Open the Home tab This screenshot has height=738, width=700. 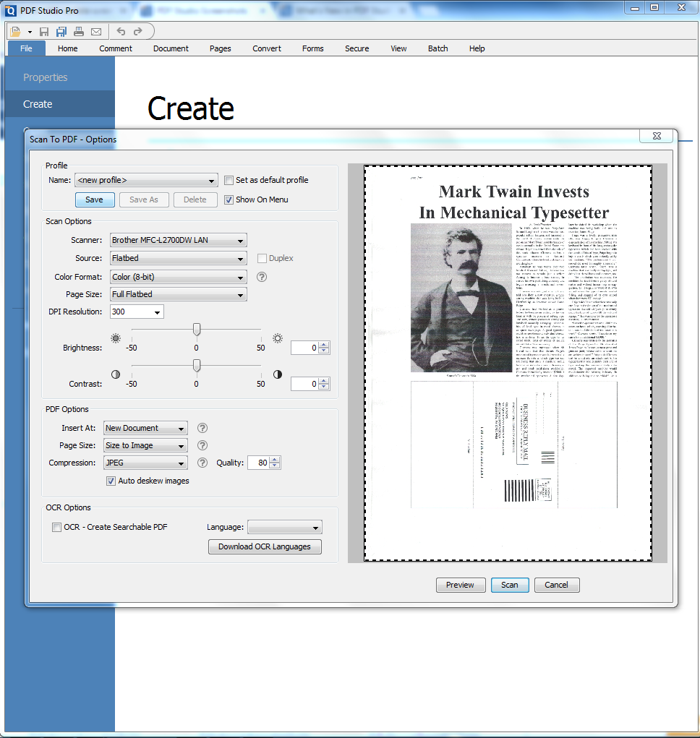pos(68,48)
